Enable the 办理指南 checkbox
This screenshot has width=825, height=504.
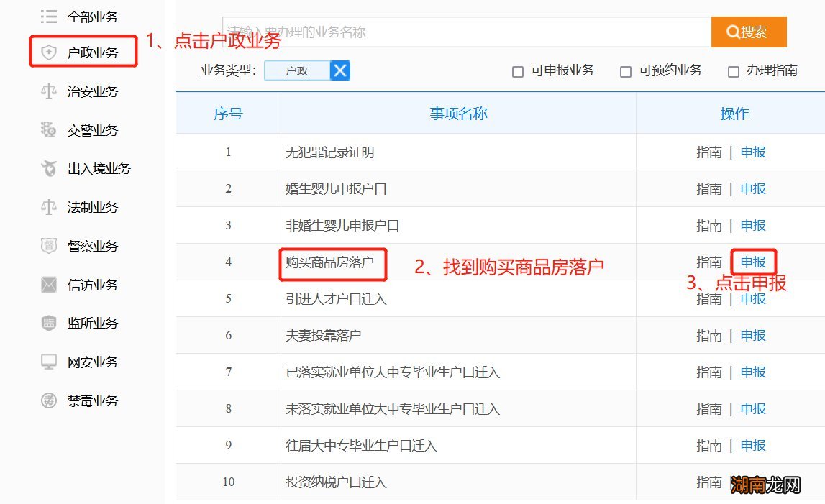click(733, 70)
